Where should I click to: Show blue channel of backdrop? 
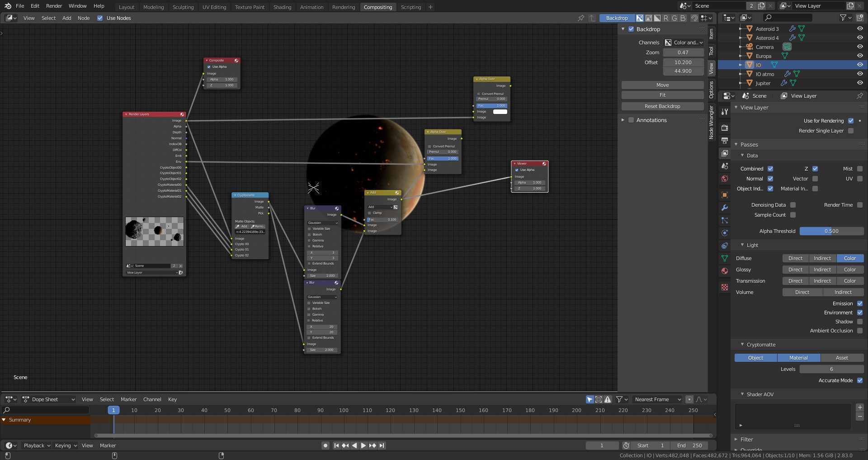pos(683,18)
